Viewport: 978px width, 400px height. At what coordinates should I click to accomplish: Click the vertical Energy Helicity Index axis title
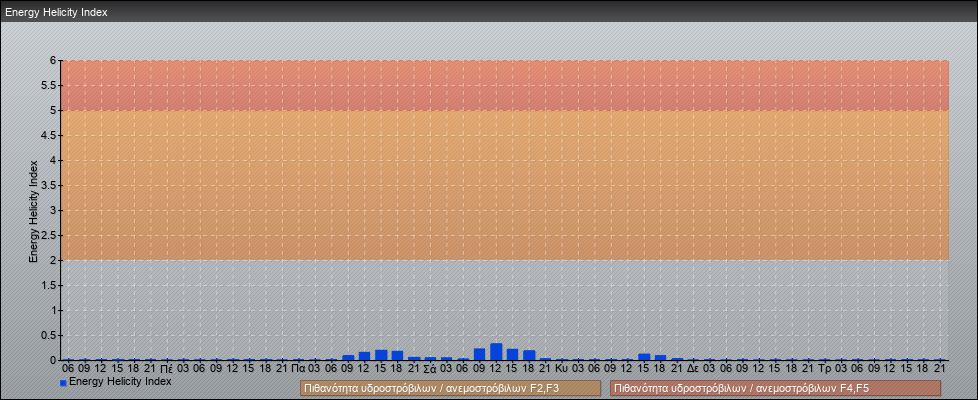(34, 211)
